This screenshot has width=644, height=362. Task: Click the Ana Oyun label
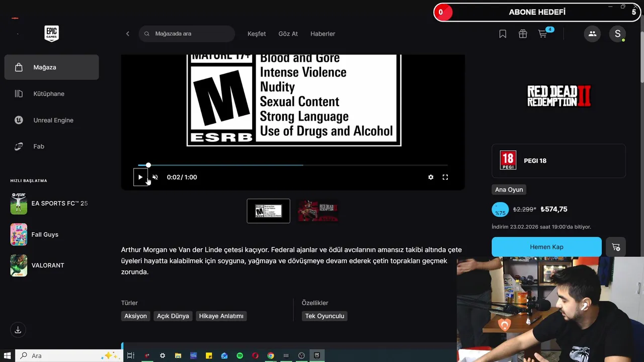(509, 190)
